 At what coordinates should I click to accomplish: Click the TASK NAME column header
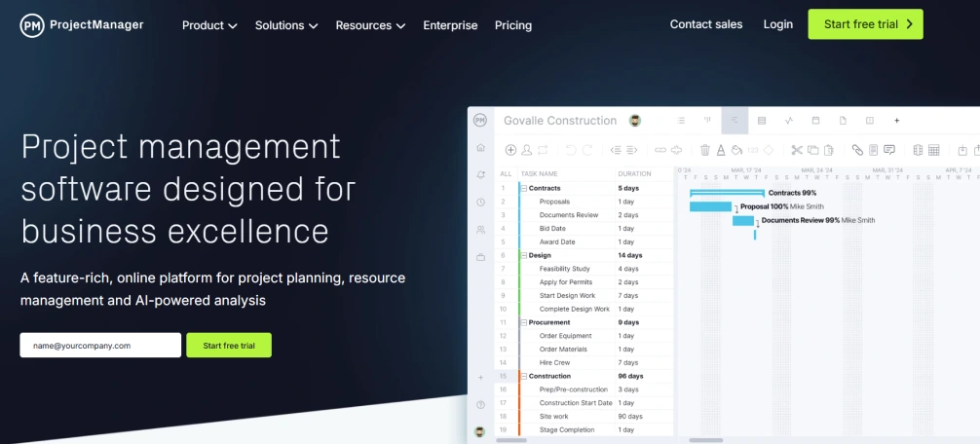point(539,173)
